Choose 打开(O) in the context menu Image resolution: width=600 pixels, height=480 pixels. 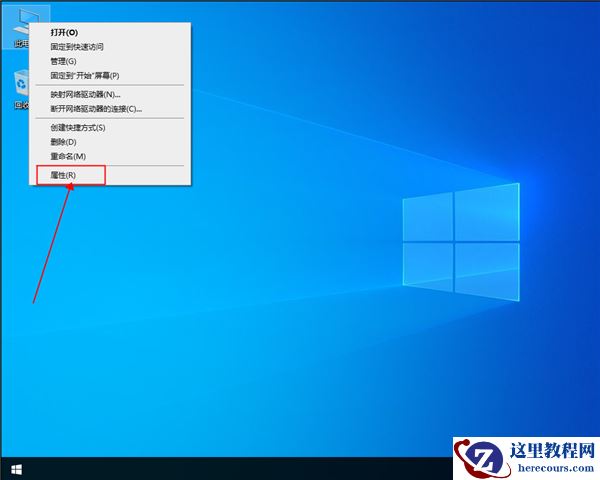[110, 33]
